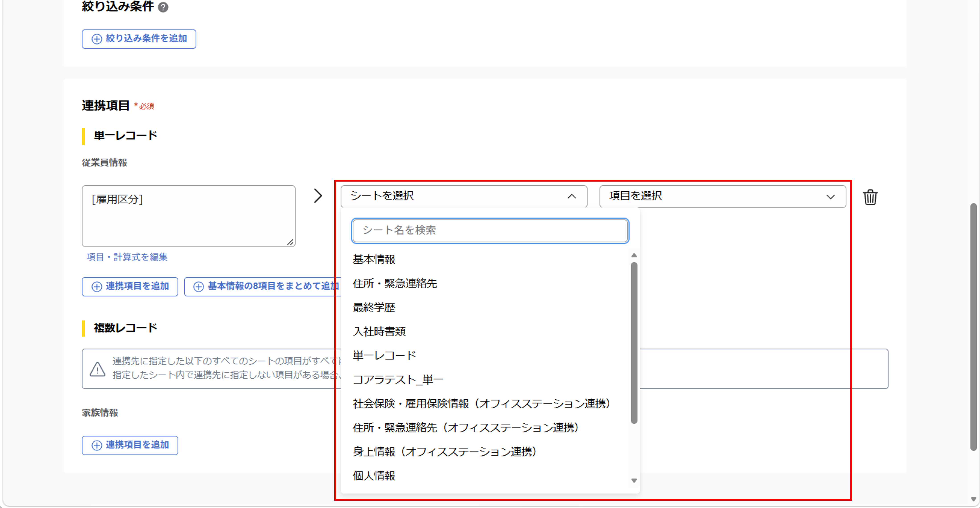The width and height of the screenshot is (980, 508).
Task: Click the resize grip of [雇用区分] textarea
Action: [291, 242]
